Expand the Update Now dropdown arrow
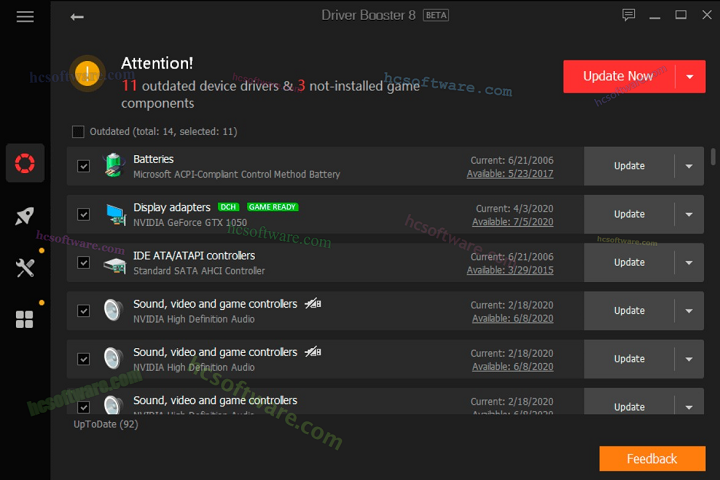 (x=690, y=77)
